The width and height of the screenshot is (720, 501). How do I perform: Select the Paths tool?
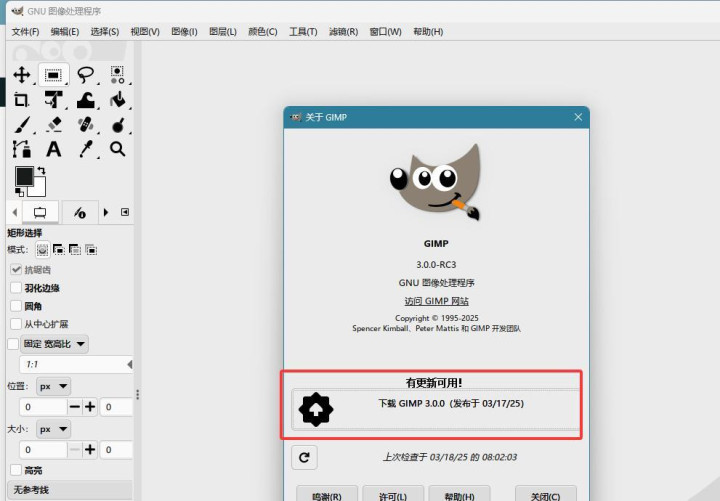coord(22,149)
